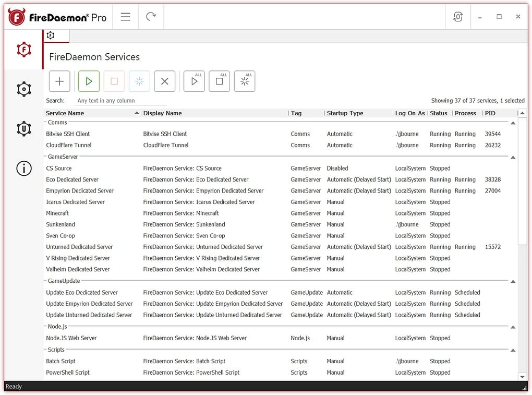This screenshot has height=395, width=532.
Task: Focus the Search text field
Action: [120, 101]
